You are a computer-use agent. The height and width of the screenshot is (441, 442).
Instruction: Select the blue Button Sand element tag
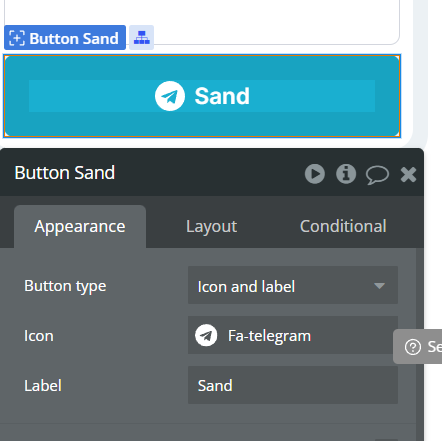point(65,38)
